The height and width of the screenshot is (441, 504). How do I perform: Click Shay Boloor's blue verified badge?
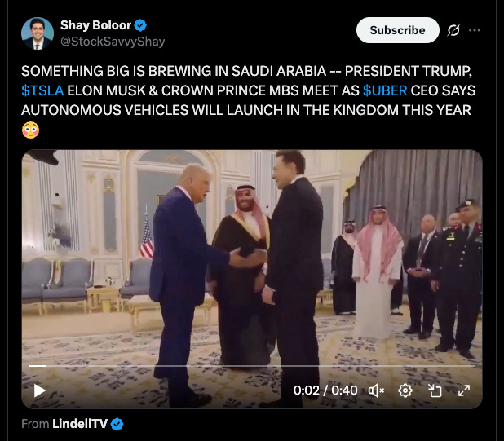click(x=140, y=25)
